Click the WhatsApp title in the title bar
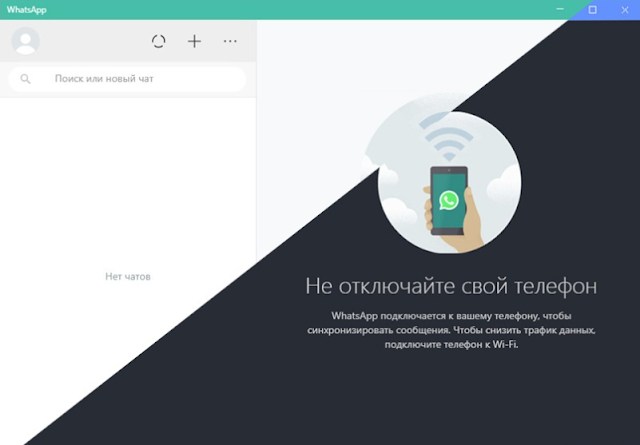The width and height of the screenshot is (640, 445). point(27,10)
